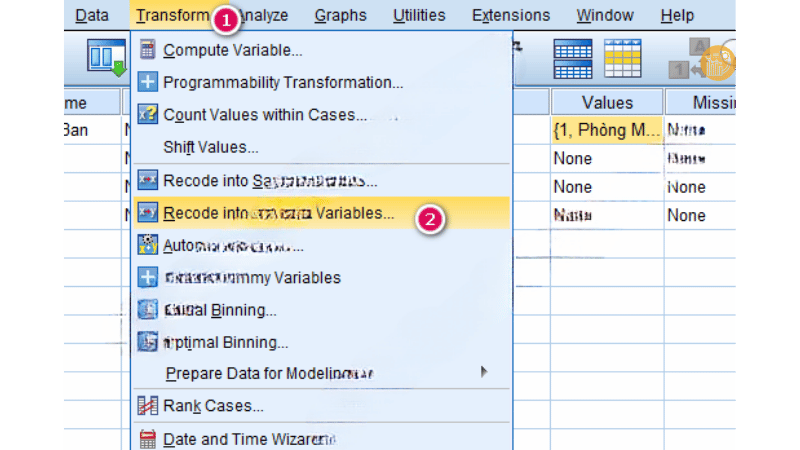This screenshot has width=800, height=450.
Task: Open the Utilities menu
Action: pos(419,15)
